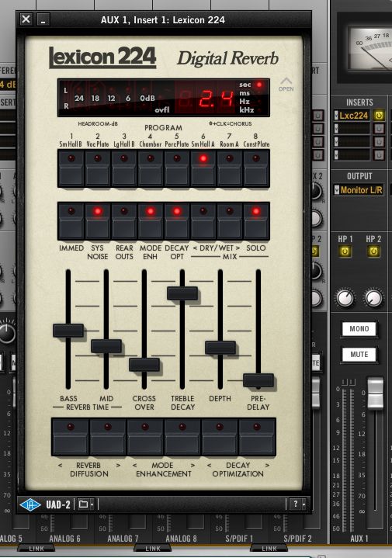Toggle DECAY OPT button
Image resolution: width=392 pixels, height=558 pixels.
177,221
